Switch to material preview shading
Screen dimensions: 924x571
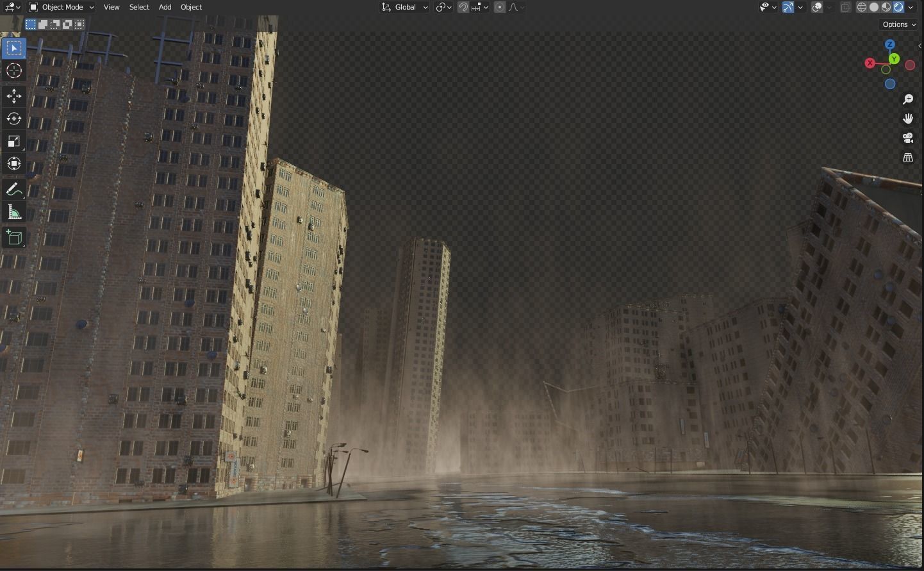click(x=886, y=7)
